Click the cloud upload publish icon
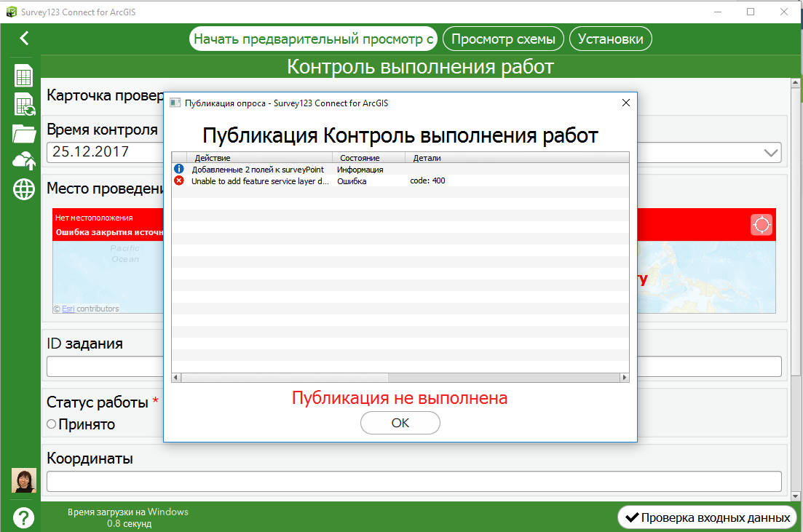Screen dimensions: 803x532 pos(24,161)
